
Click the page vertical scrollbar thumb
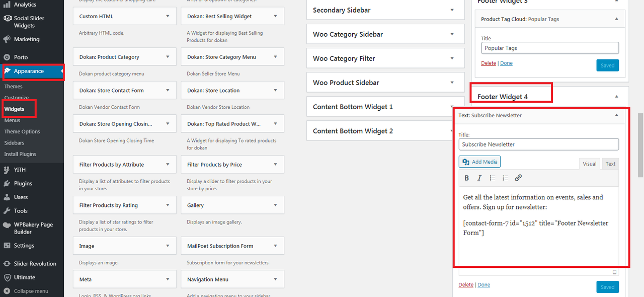640,145
